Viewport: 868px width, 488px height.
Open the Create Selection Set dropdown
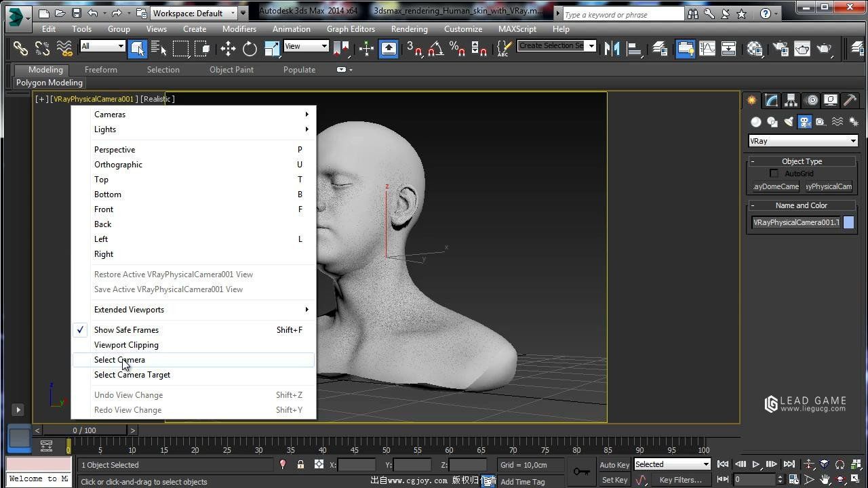pos(556,45)
